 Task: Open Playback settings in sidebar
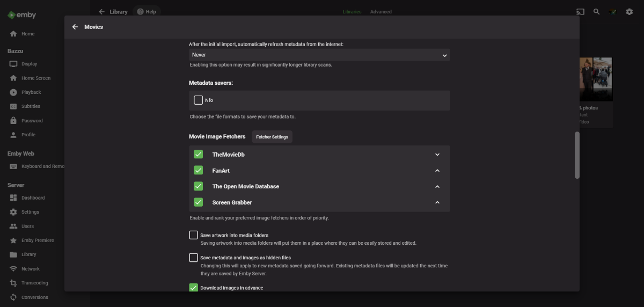click(x=31, y=92)
